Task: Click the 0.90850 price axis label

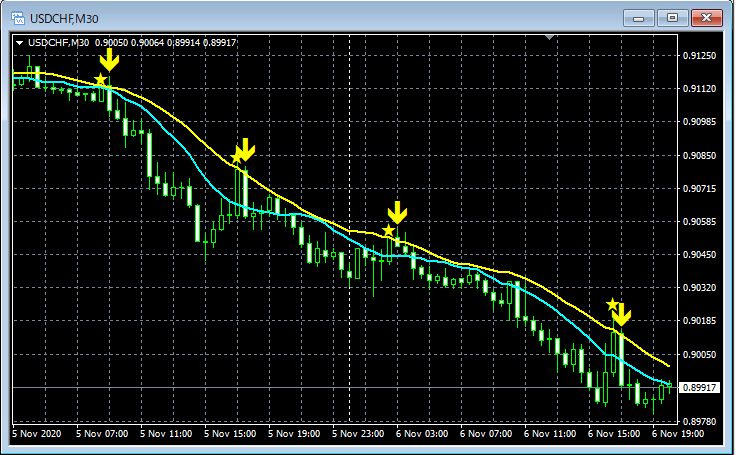Action: (699, 155)
